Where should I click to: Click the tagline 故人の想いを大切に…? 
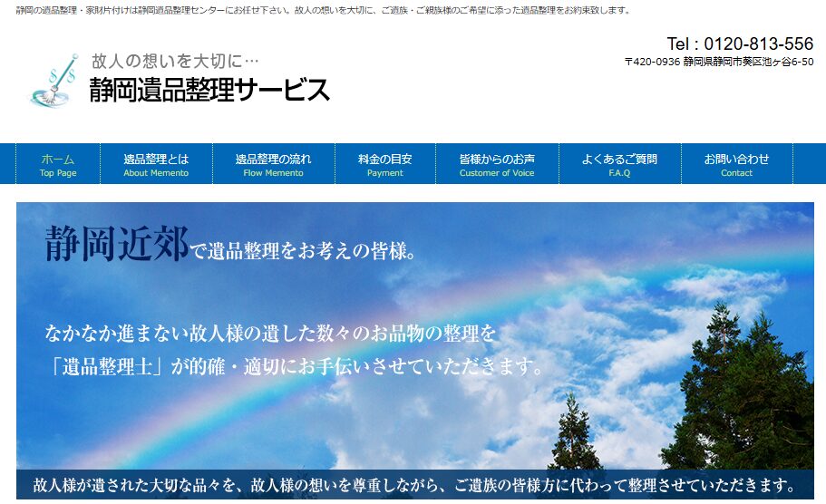175,61
